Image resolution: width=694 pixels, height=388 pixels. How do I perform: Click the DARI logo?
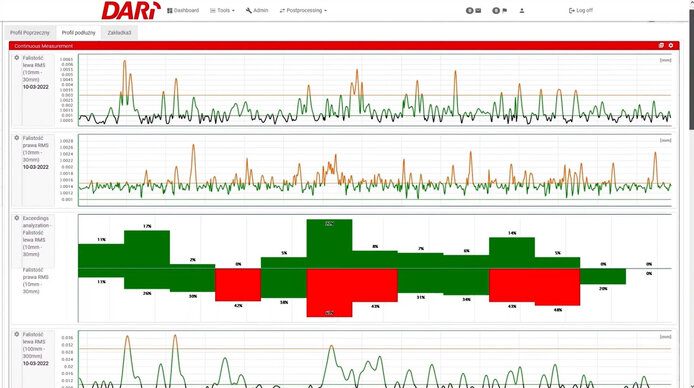[x=131, y=11]
